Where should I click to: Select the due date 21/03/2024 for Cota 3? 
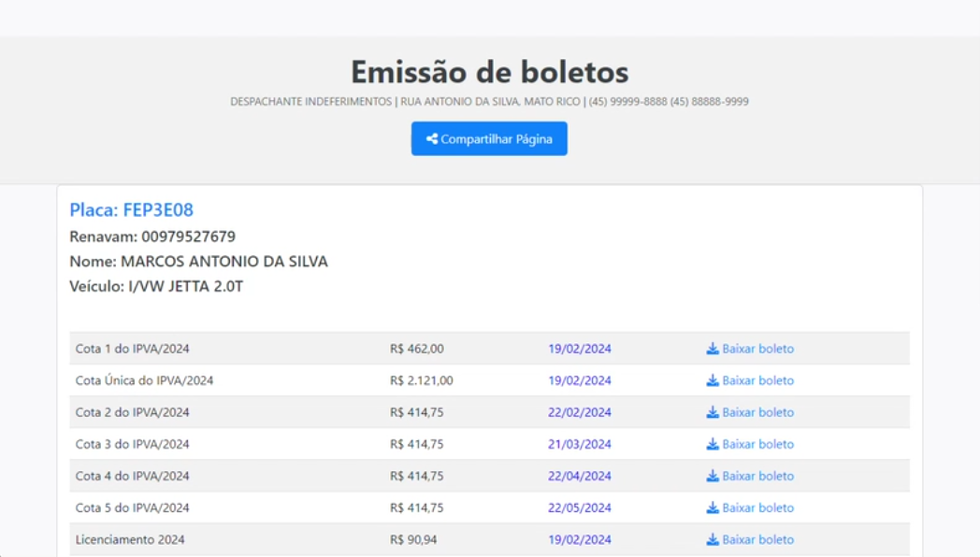580,443
